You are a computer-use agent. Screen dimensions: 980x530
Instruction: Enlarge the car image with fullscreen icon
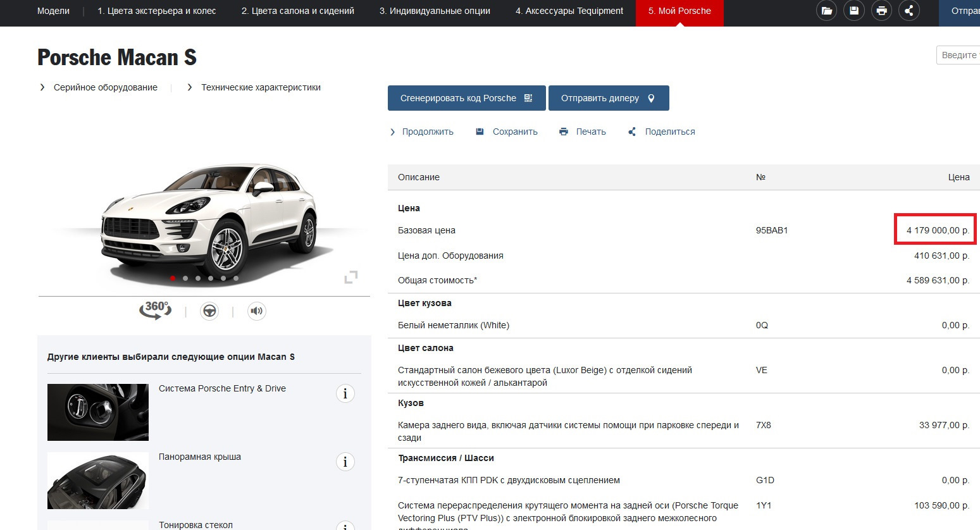point(351,277)
